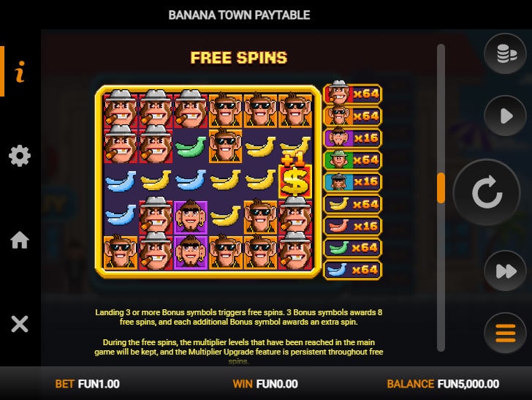Image resolution: width=532 pixels, height=400 pixels.
Task: Click the BET FUN1.00 display
Action: point(87,384)
